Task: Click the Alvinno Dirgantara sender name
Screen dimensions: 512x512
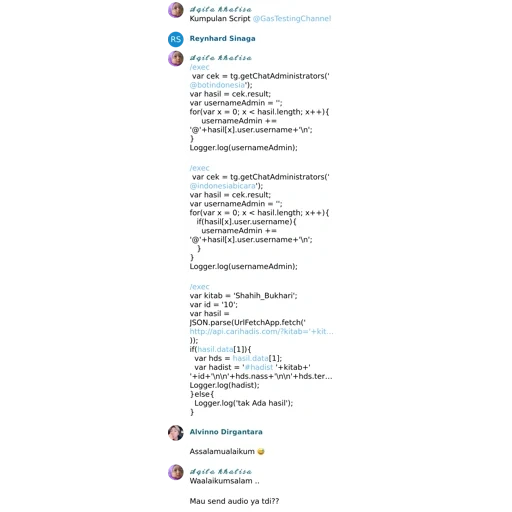Action: click(x=226, y=432)
